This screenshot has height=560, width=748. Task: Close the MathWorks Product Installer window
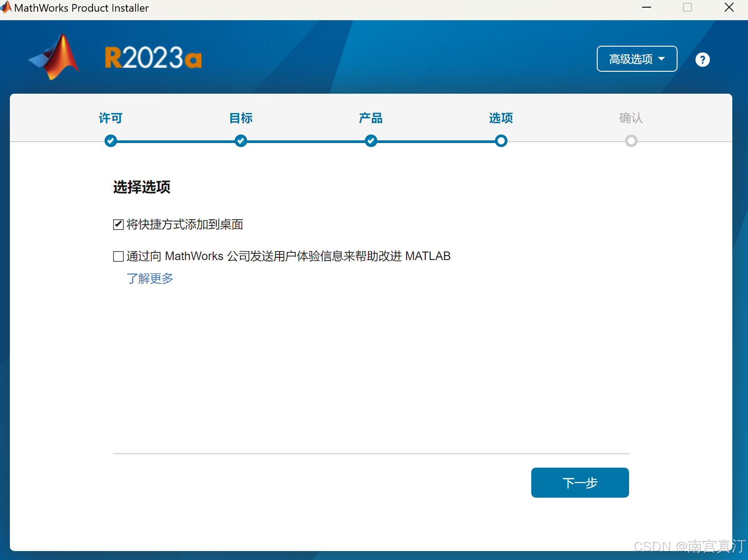pyautogui.click(x=729, y=8)
